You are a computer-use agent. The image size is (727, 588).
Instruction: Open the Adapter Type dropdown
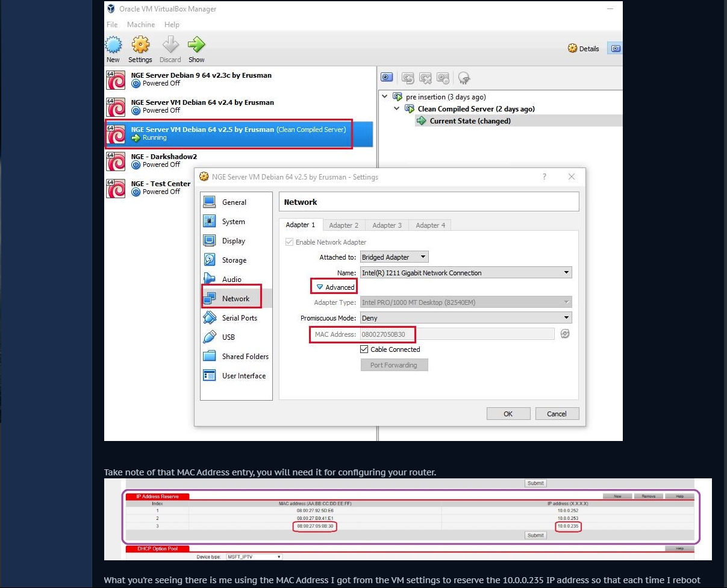click(x=466, y=302)
